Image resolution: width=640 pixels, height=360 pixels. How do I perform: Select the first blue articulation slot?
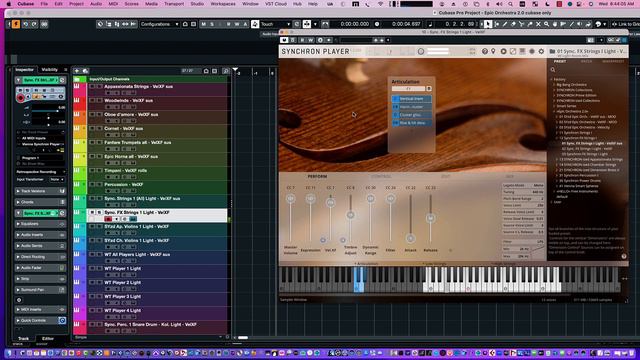tap(411, 99)
